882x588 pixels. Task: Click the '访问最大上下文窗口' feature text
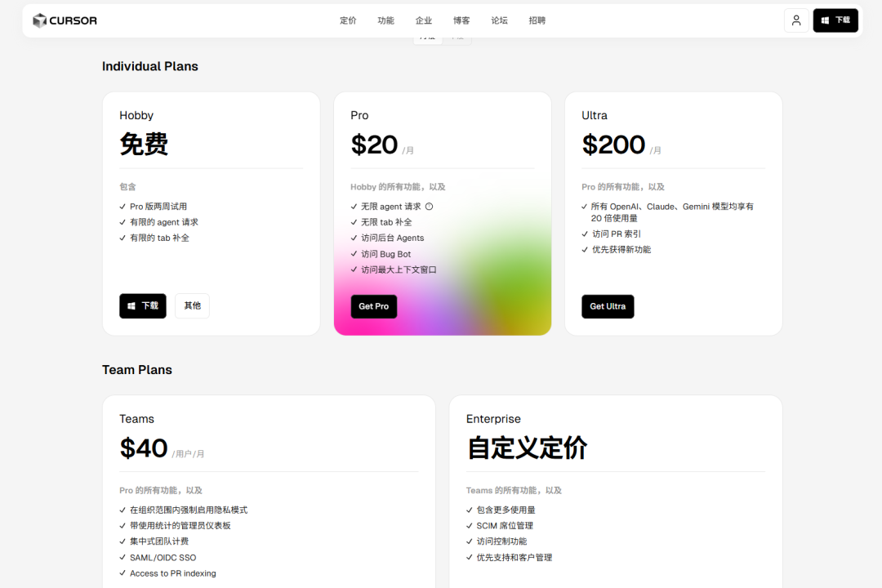(x=399, y=270)
